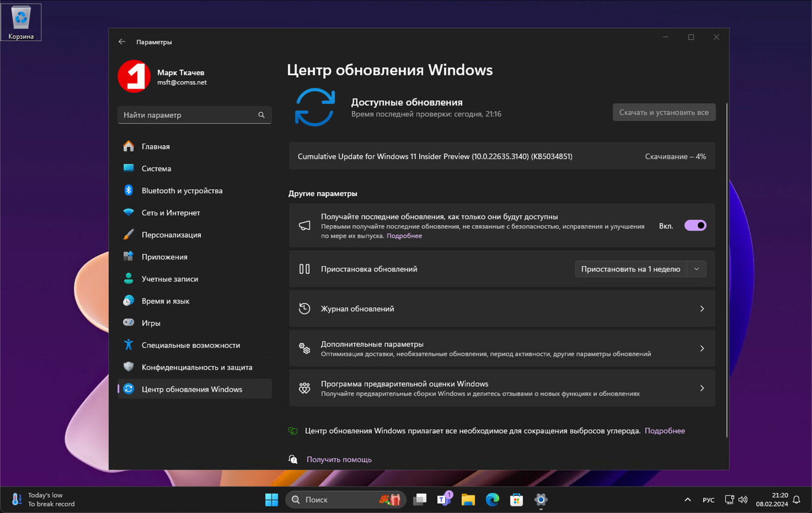812x513 pixels.
Task: Click the Windows Start button on taskbar
Action: point(272,499)
